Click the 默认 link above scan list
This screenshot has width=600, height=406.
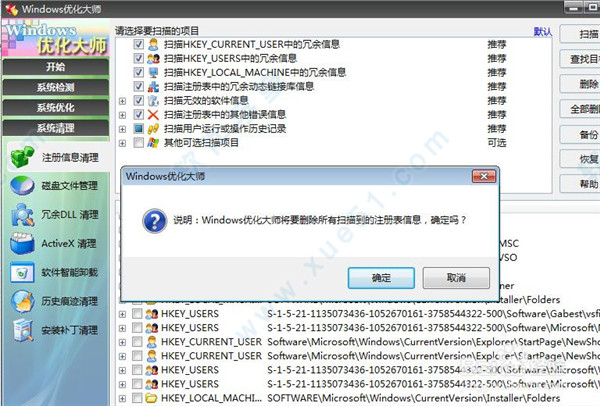[542, 32]
